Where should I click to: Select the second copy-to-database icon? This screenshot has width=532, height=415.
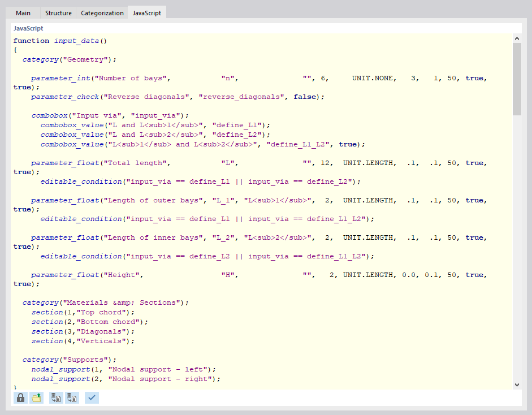pos(72,397)
